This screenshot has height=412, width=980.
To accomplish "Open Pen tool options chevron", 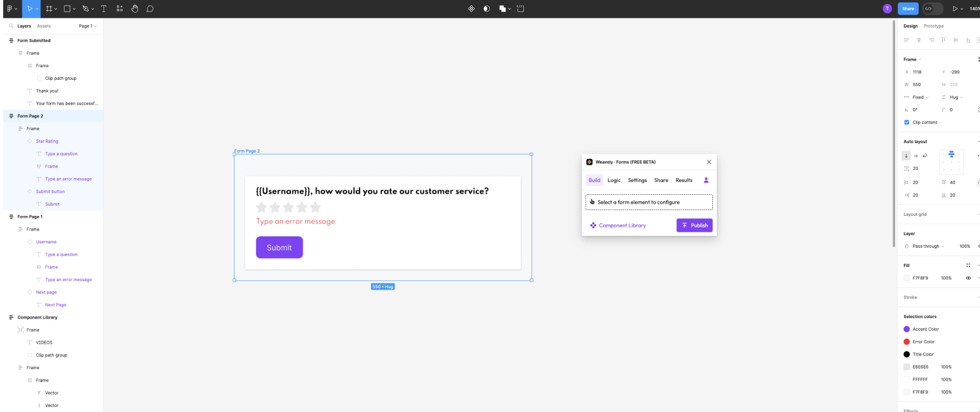I will coord(93,9).
